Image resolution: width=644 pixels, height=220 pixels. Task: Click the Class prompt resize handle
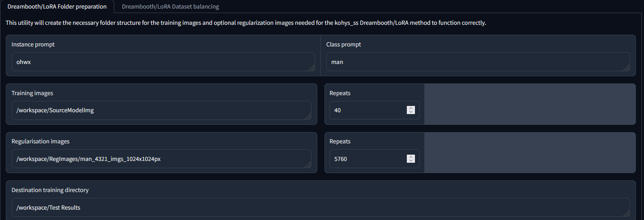click(x=626, y=67)
